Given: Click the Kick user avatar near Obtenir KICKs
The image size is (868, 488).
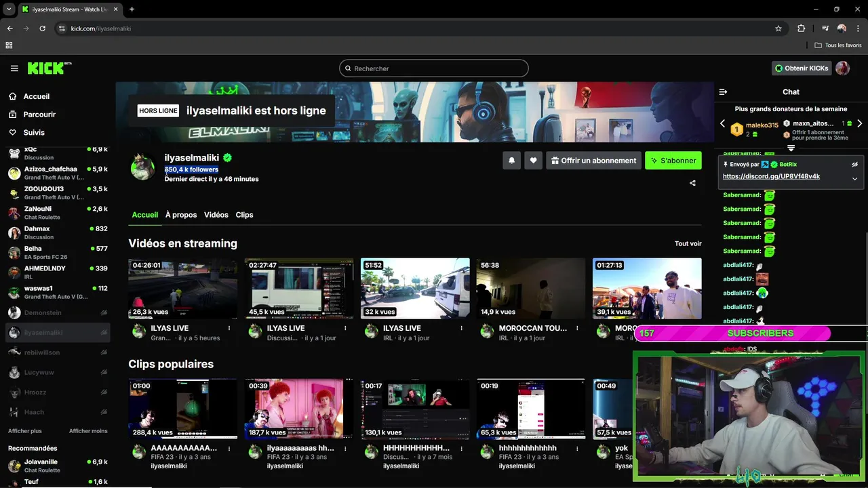Looking at the screenshot, I should 842,68.
